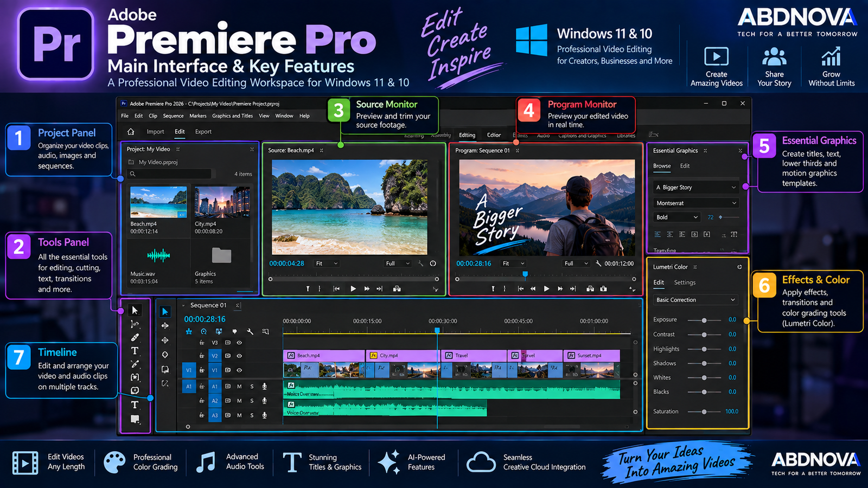Click the Program Monitor extract icon

(603, 289)
